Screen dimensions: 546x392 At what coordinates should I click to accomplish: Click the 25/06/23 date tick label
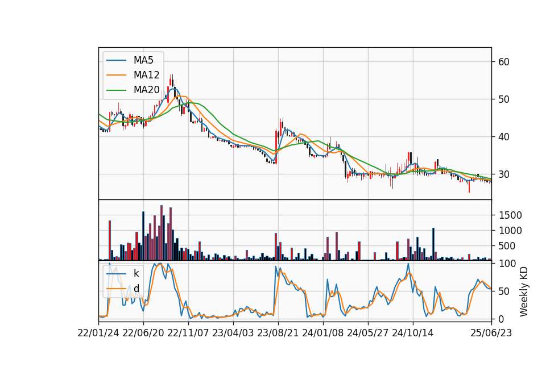pyautogui.click(x=491, y=333)
